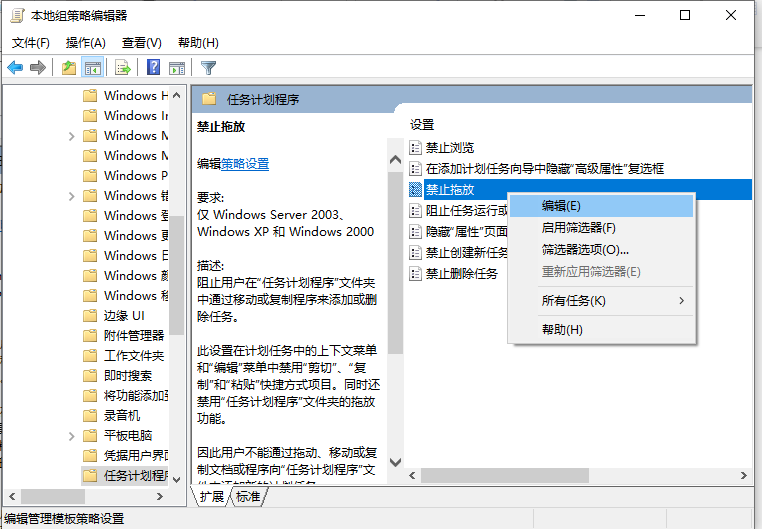Click the description pane's vertical scrollbar down arrow

click(395, 463)
